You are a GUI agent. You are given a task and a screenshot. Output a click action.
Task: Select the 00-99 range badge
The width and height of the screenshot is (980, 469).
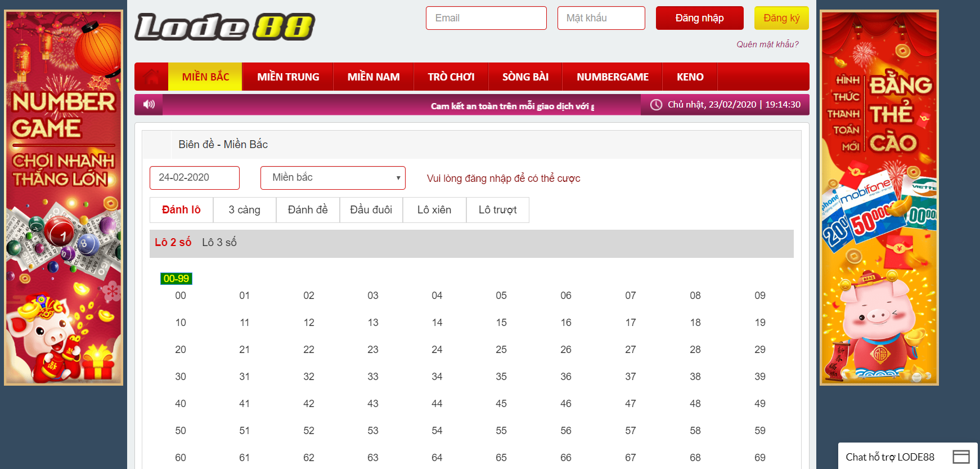(x=176, y=279)
